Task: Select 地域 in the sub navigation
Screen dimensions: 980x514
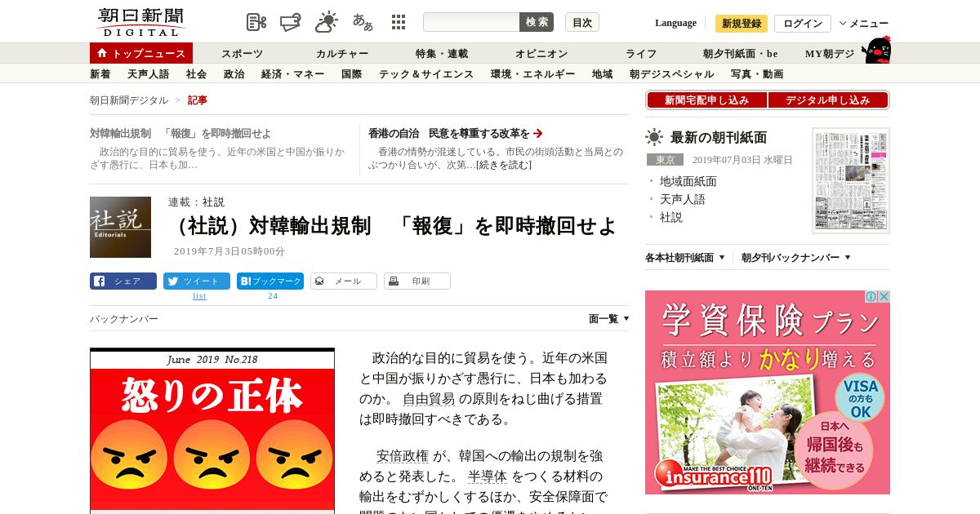Action: point(603,74)
